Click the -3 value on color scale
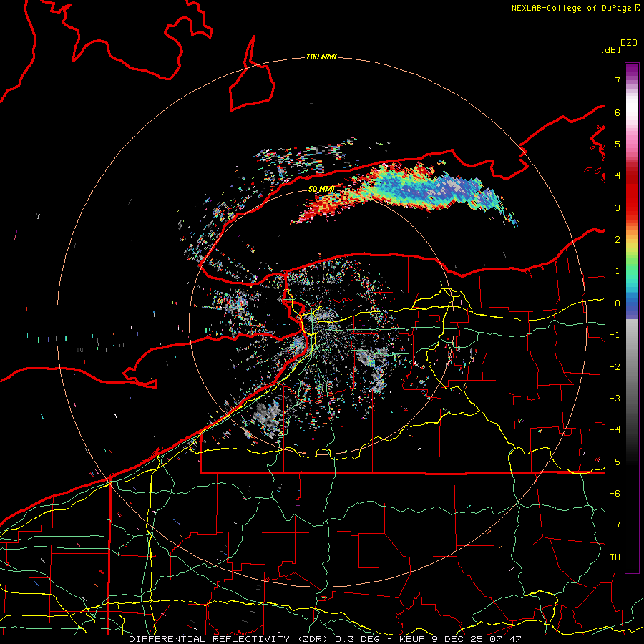Screen dimensions: 644x644 pyautogui.click(x=615, y=399)
